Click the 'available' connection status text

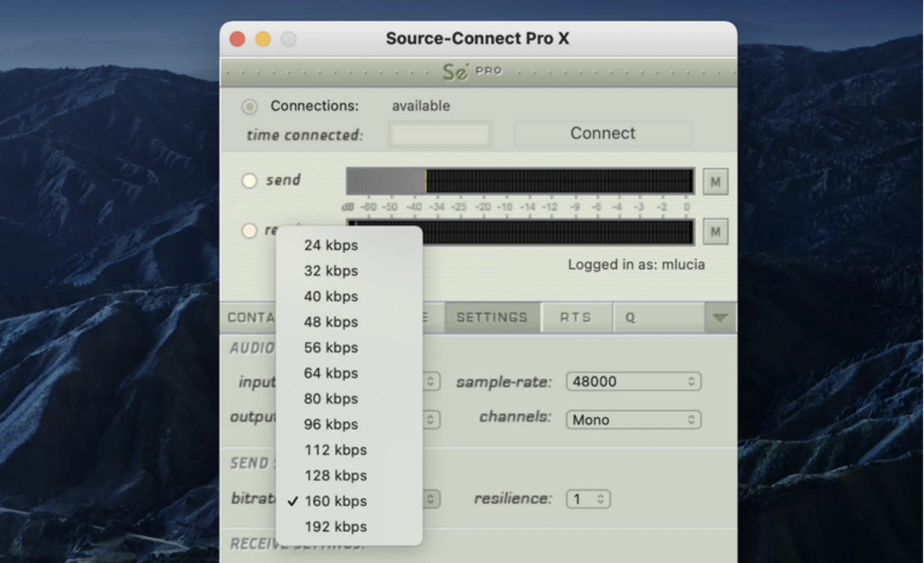pyautogui.click(x=421, y=106)
